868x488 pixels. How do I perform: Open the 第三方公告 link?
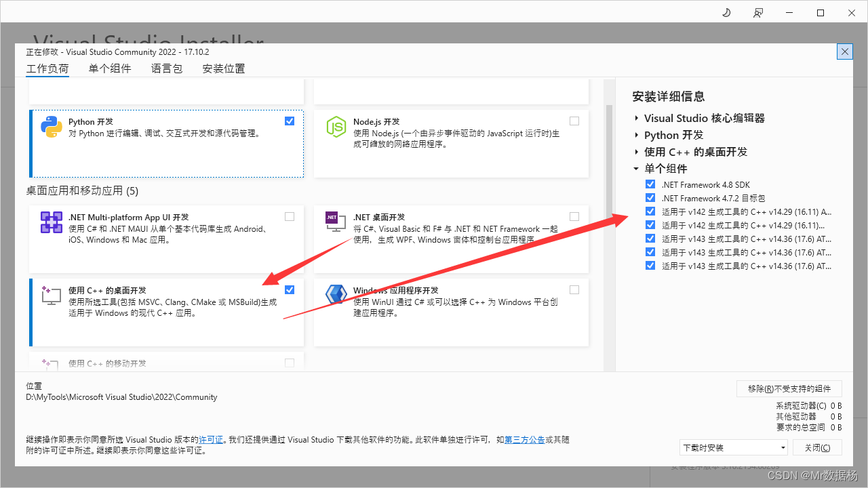pos(524,440)
